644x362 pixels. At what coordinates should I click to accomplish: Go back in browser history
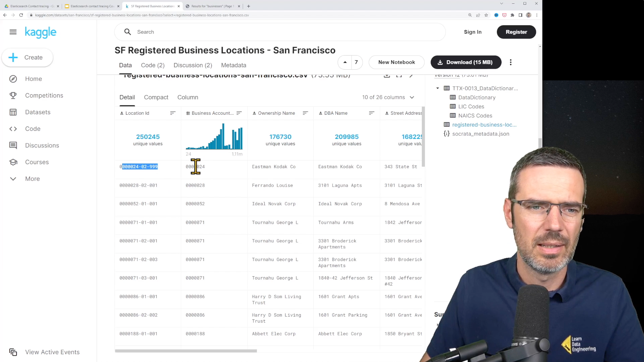click(5, 15)
